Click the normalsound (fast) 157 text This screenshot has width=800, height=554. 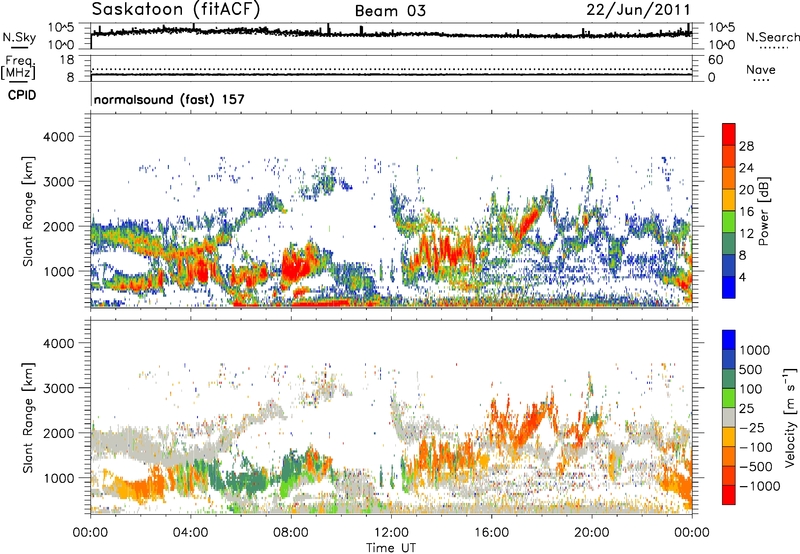pos(169,99)
